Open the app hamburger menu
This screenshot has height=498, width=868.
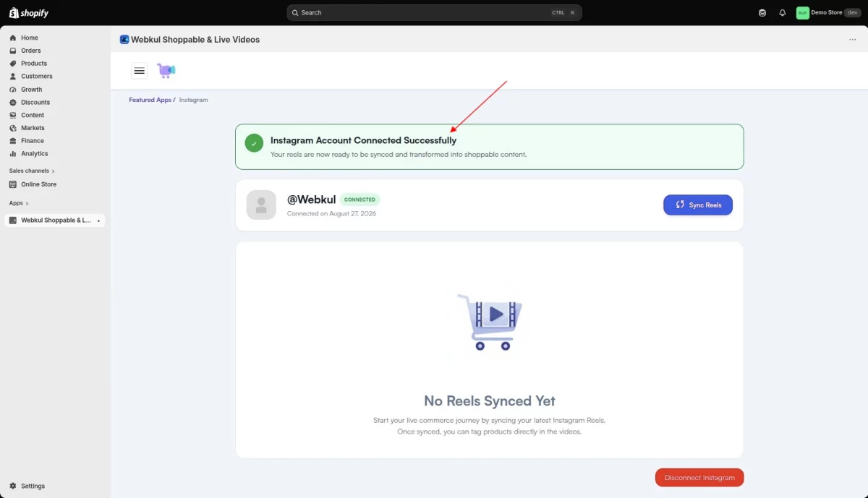point(140,70)
